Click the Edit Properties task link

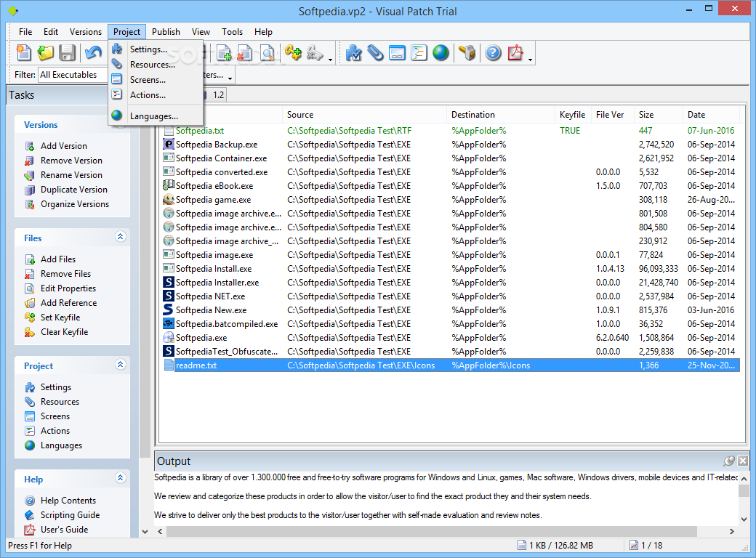point(68,288)
